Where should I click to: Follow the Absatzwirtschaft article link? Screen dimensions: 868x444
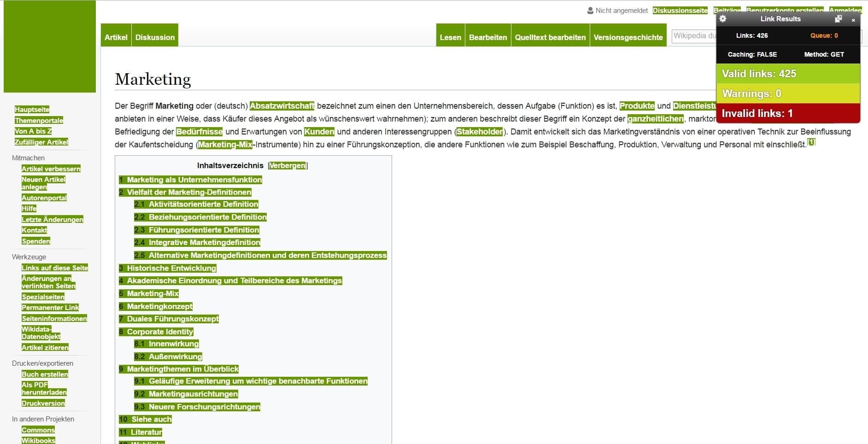coord(282,106)
